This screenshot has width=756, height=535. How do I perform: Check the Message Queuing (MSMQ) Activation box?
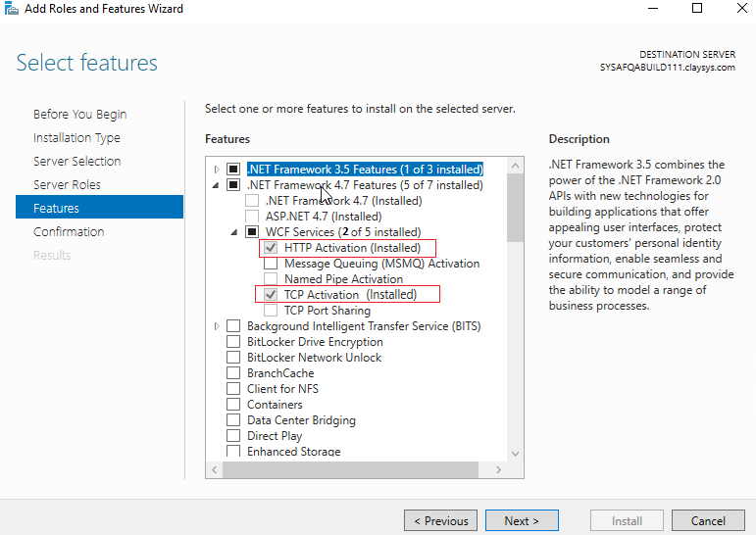click(271, 264)
